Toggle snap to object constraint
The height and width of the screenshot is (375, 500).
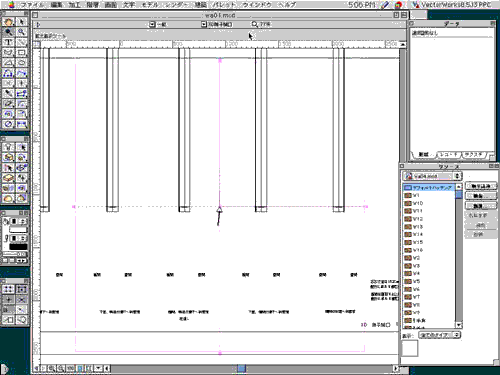(x=22, y=289)
